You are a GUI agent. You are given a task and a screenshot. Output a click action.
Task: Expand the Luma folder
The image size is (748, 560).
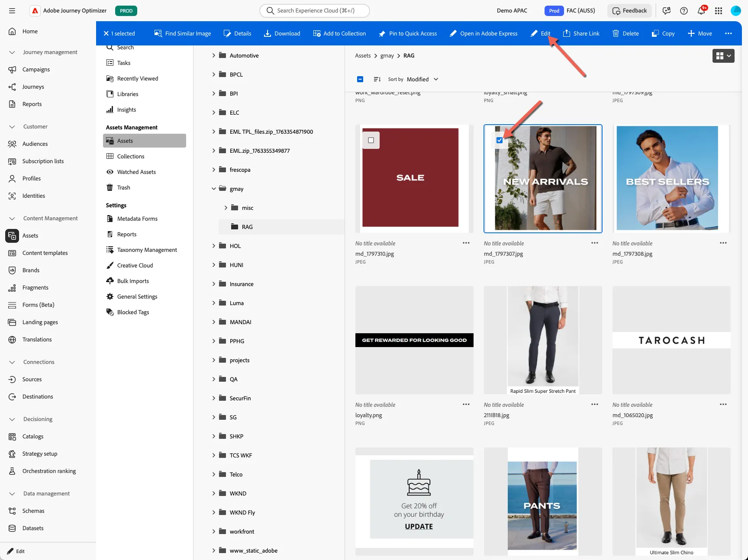213,303
